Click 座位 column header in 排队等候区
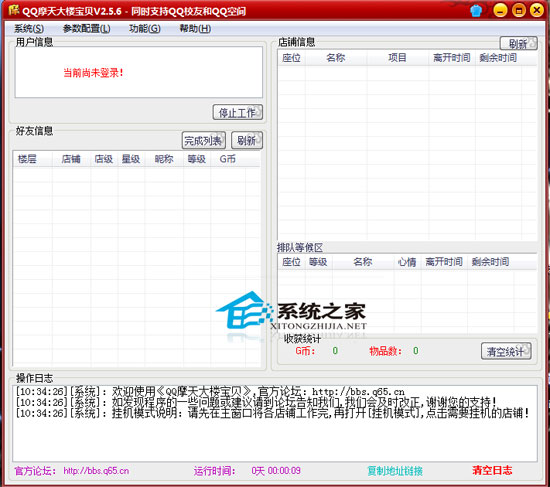The width and height of the screenshot is (550, 487). (291, 262)
